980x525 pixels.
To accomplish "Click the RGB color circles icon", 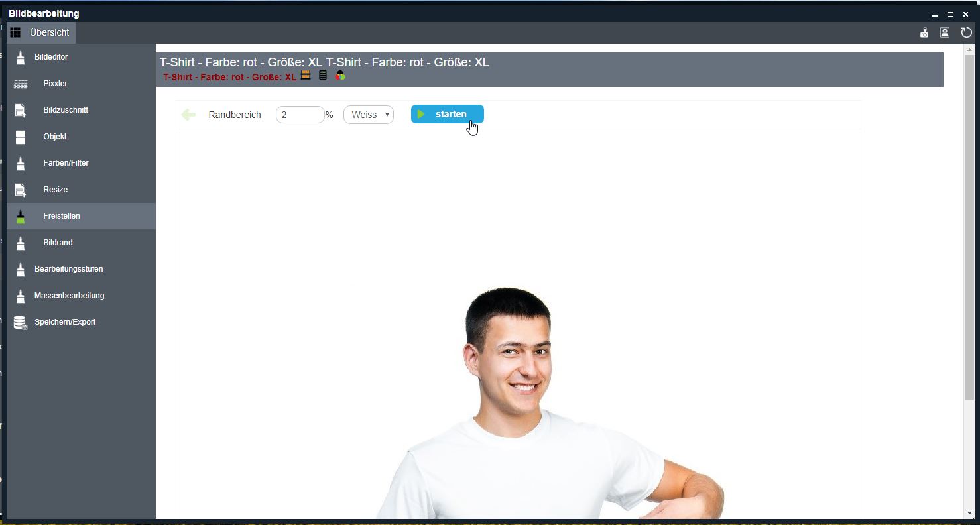I will (x=340, y=76).
